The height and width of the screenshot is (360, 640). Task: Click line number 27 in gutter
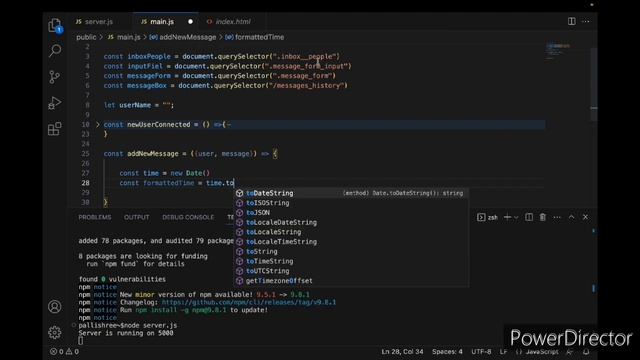[85, 173]
